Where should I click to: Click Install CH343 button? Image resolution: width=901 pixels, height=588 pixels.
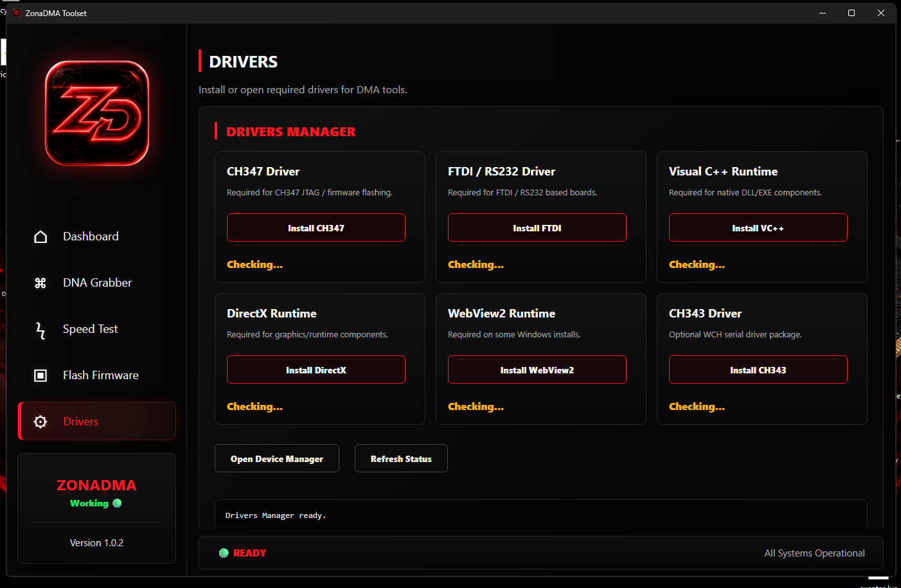click(x=758, y=370)
